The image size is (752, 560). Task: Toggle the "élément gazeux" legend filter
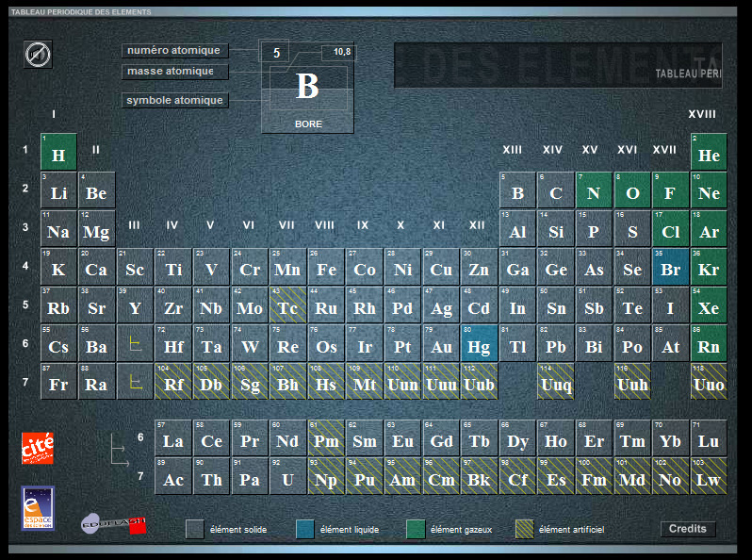(415, 529)
